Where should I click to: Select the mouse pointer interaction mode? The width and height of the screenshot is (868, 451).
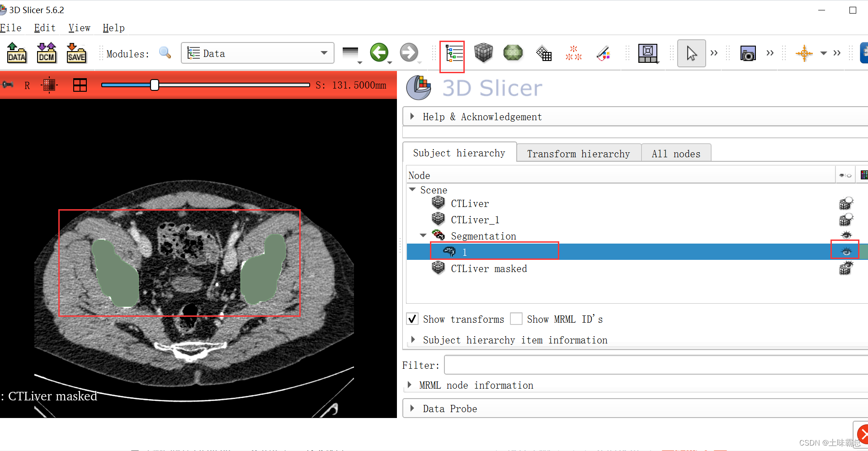pos(691,53)
